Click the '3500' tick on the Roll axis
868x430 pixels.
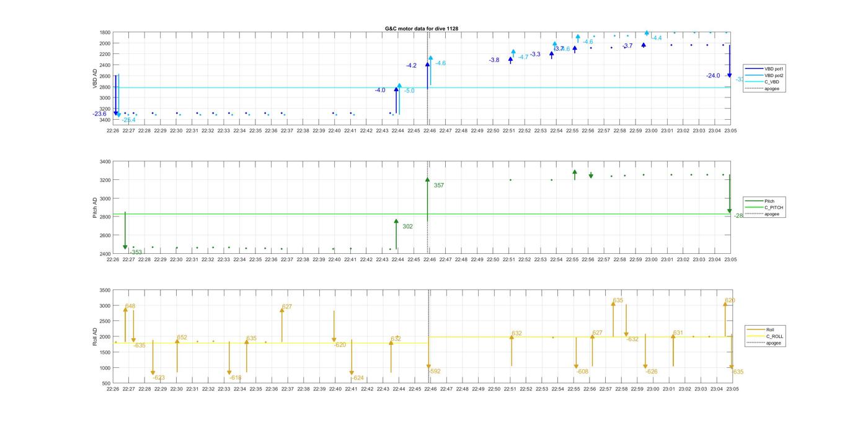[105, 290]
